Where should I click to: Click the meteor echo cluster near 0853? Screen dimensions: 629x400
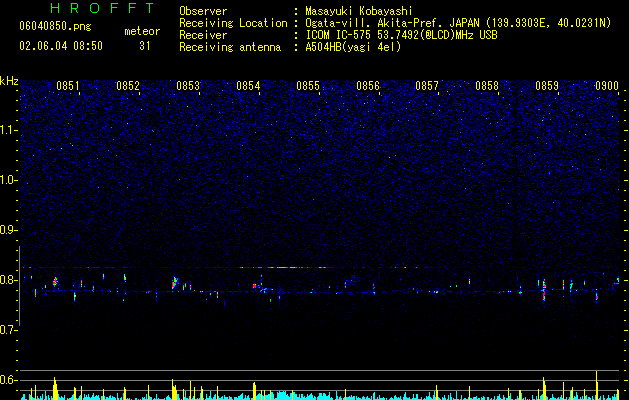click(174, 282)
